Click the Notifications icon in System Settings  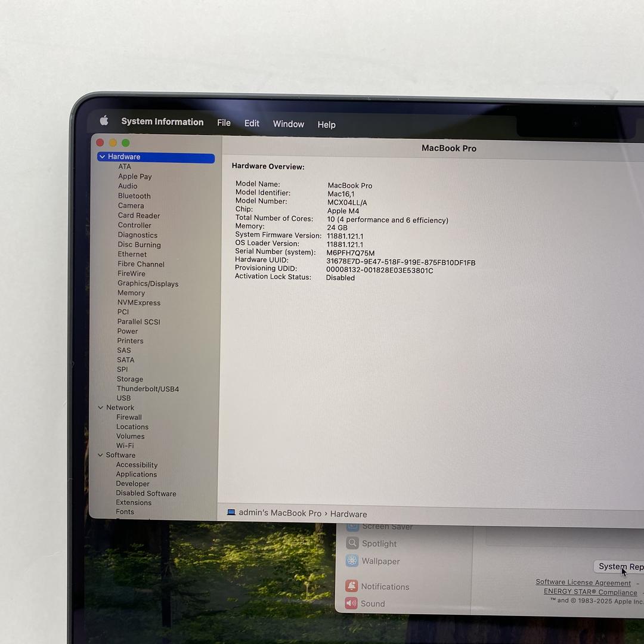(x=352, y=586)
